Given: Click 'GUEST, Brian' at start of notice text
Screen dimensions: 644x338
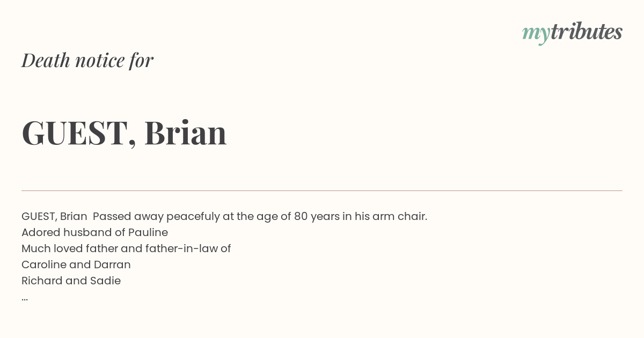Looking at the screenshot, I should tap(54, 216).
